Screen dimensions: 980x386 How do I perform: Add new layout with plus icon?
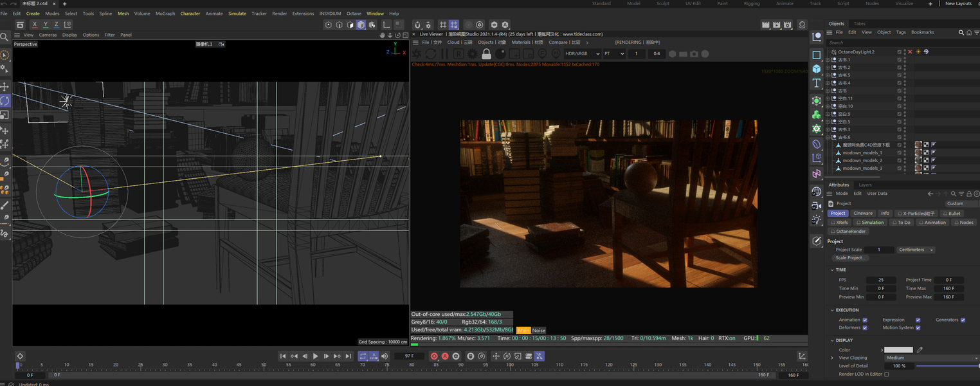point(930,4)
